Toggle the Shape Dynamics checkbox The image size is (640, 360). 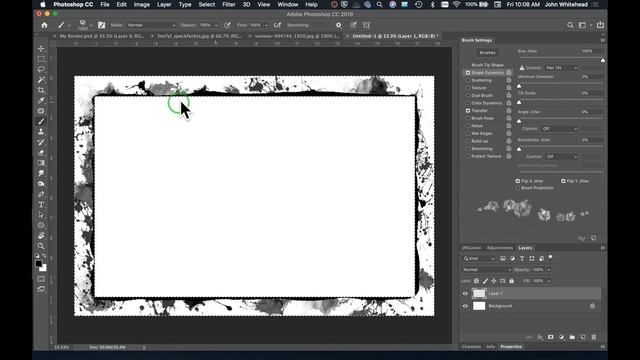468,73
